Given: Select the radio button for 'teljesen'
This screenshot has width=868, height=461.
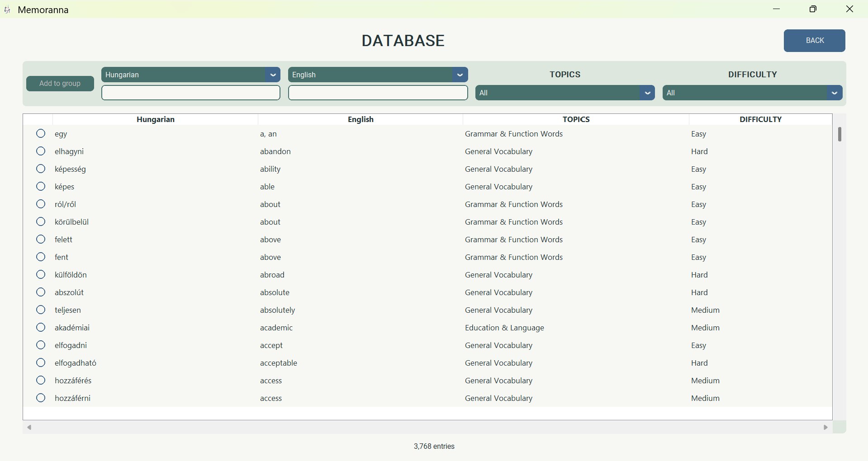Looking at the screenshot, I should [x=41, y=310].
